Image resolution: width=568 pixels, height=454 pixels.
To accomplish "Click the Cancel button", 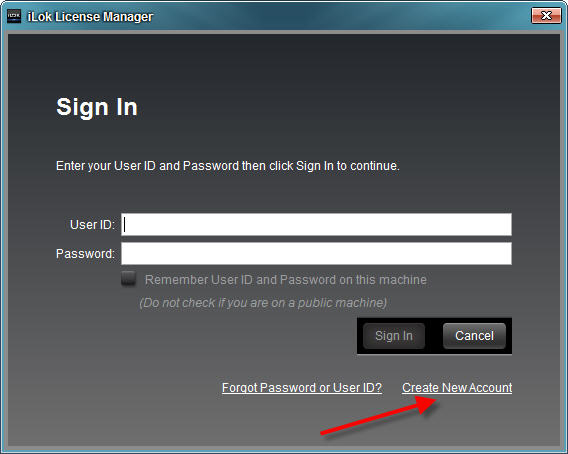I will click(x=474, y=336).
